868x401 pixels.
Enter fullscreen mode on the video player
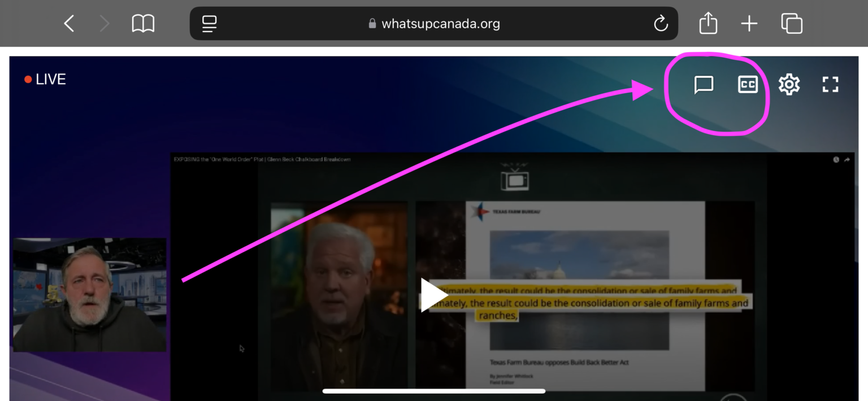tap(830, 85)
